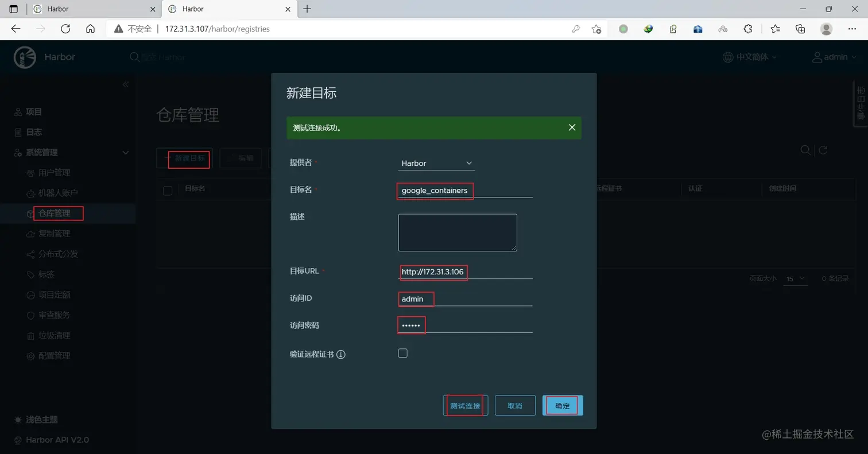The image size is (868, 454).
Task: Open 分布式分发 in the sidebar
Action: click(x=58, y=254)
